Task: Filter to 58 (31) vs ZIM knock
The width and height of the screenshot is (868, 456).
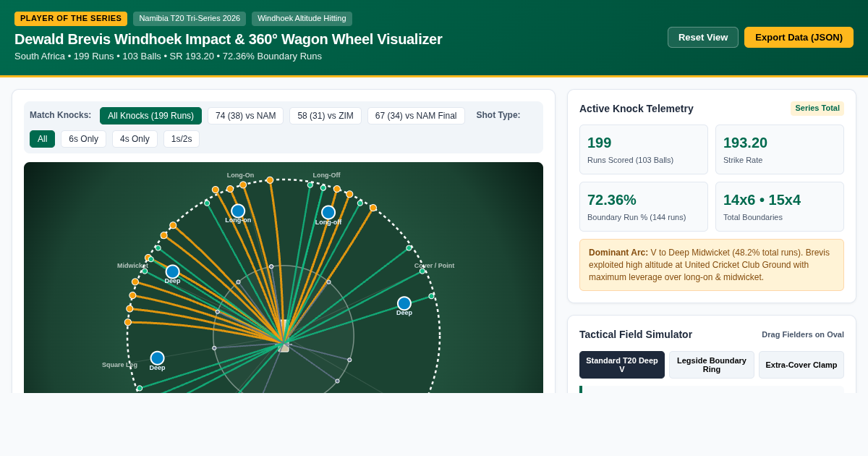Action: point(325,116)
